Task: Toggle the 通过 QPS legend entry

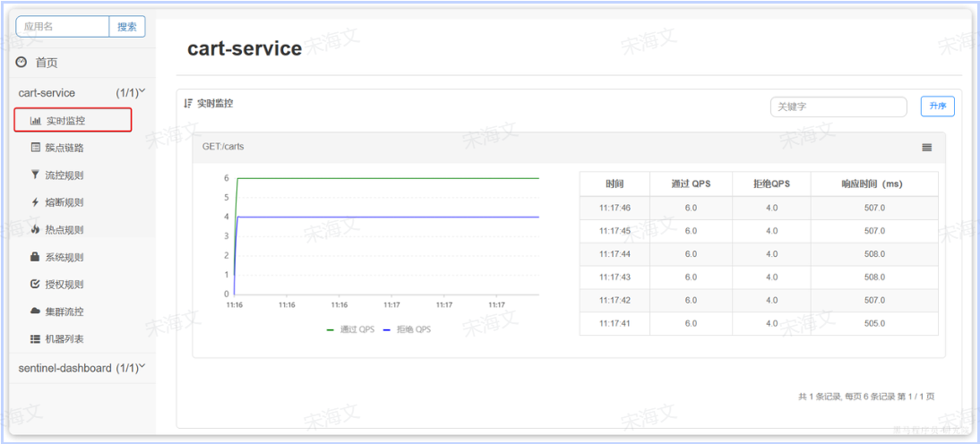Action: click(x=350, y=329)
